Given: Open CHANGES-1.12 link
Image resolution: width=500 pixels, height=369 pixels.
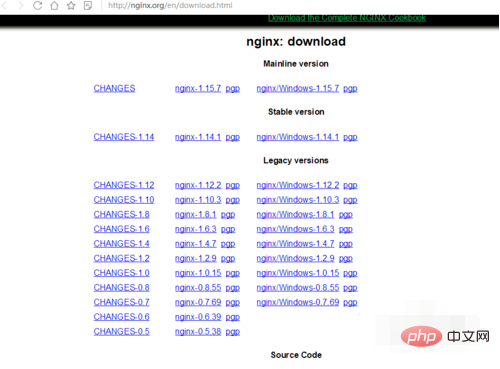Looking at the screenshot, I should click(124, 185).
